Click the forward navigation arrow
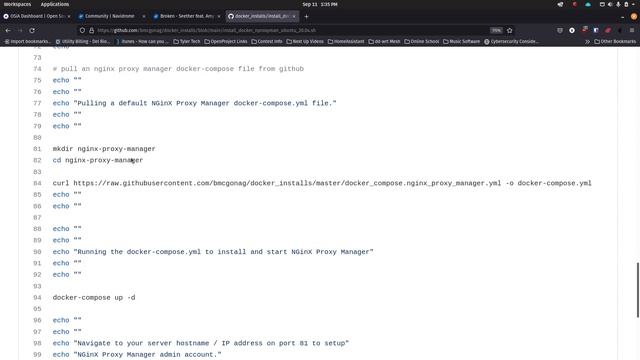Screen dimensions: 640x360 point(20,30)
